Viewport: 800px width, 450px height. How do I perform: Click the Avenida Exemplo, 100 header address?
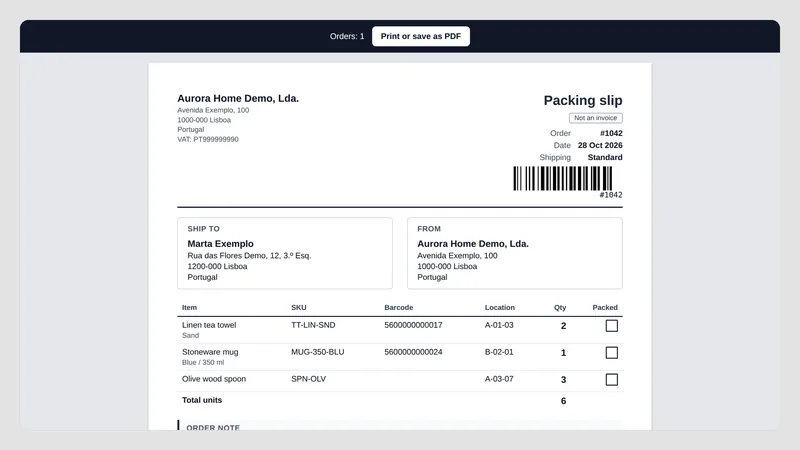click(x=213, y=110)
